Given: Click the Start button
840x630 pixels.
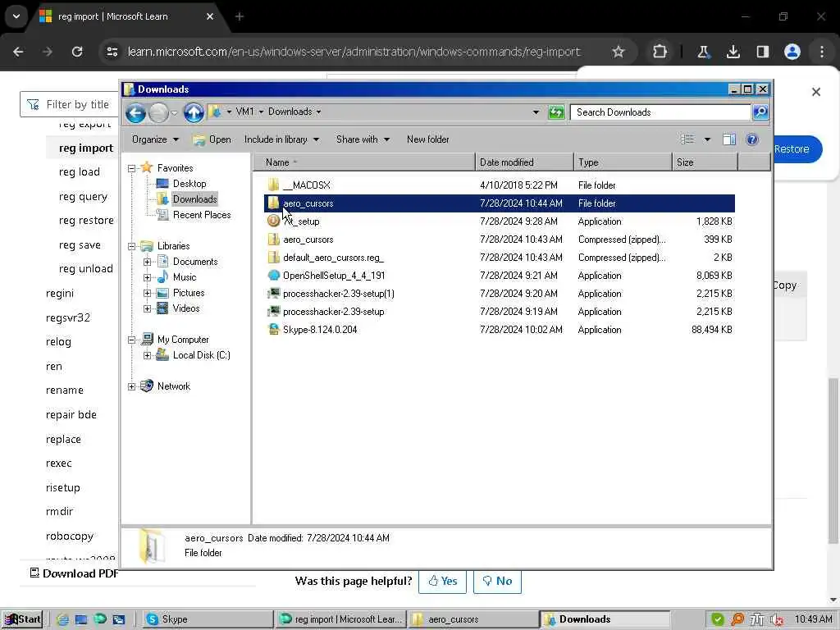Looking at the screenshot, I should (22, 619).
